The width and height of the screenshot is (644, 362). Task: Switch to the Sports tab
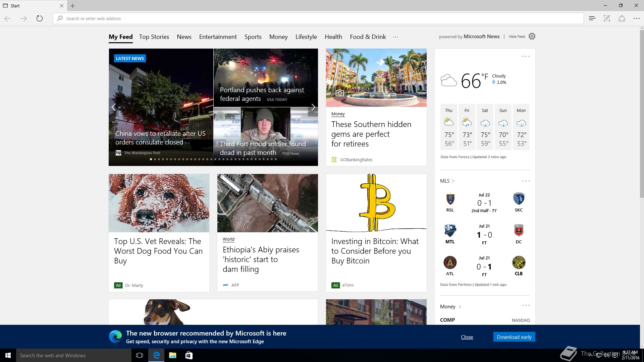(x=253, y=37)
